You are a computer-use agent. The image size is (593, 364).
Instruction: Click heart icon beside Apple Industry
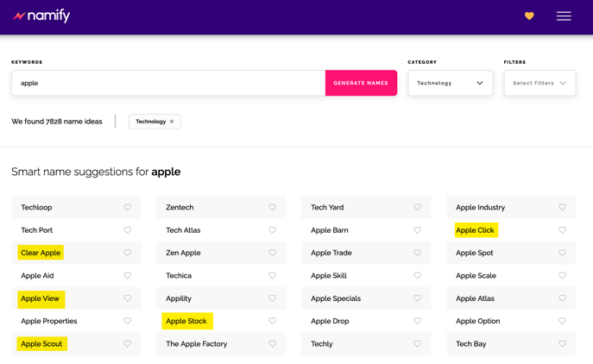pos(562,207)
